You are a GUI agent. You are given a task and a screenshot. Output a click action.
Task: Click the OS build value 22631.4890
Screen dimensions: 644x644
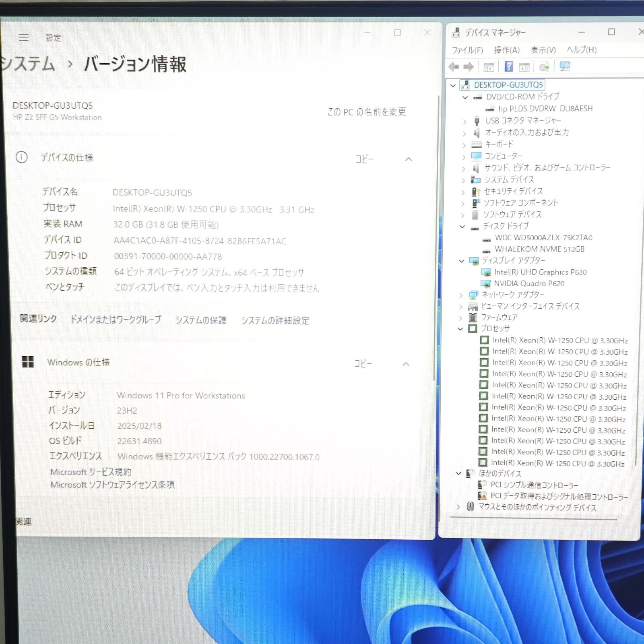click(x=139, y=441)
